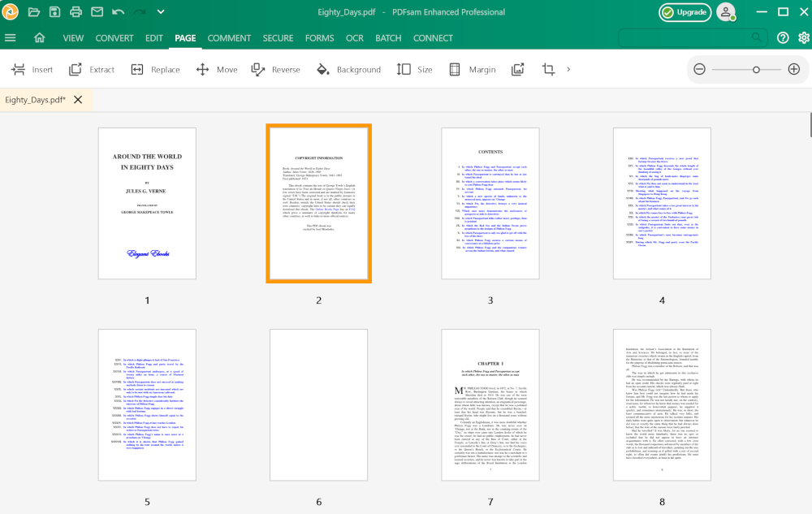This screenshot has height=514, width=812.
Task: Select the page 2 copyright thumbnail
Action: (x=318, y=204)
